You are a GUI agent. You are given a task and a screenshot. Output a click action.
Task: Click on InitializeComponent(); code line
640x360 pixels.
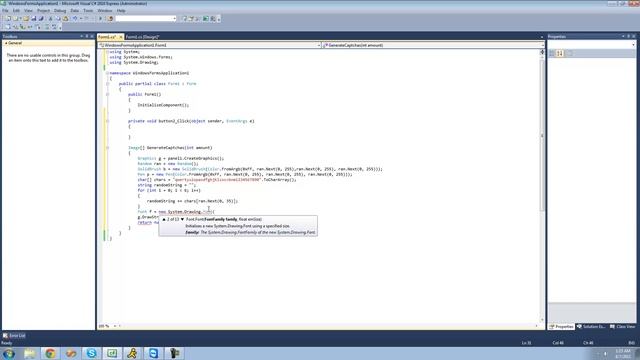163,105
